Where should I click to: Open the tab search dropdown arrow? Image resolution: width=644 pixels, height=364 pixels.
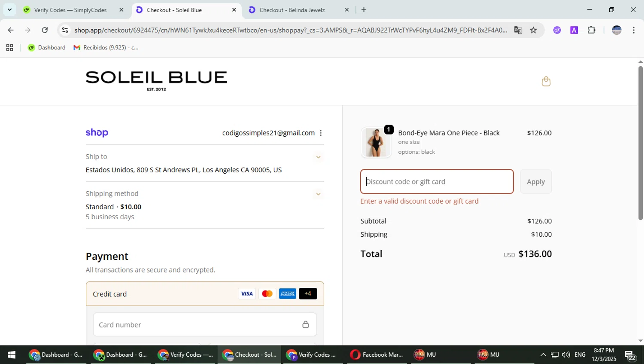[x=9, y=10]
